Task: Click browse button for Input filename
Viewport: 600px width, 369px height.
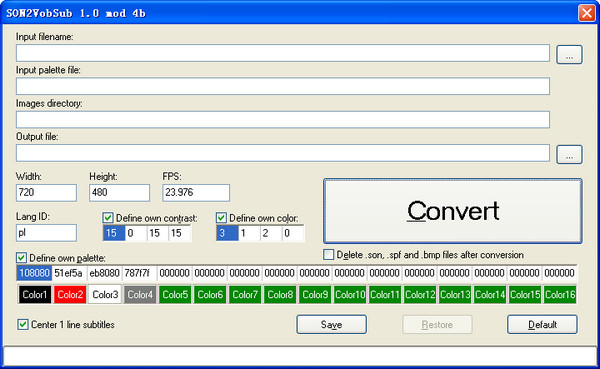Action: pyautogui.click(x=569, y=54)
